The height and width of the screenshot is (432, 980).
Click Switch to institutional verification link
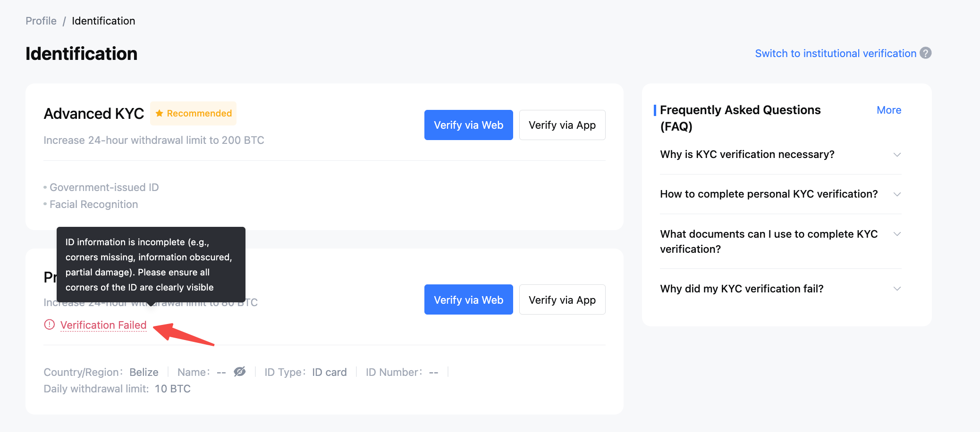click(x=836, y=53)
